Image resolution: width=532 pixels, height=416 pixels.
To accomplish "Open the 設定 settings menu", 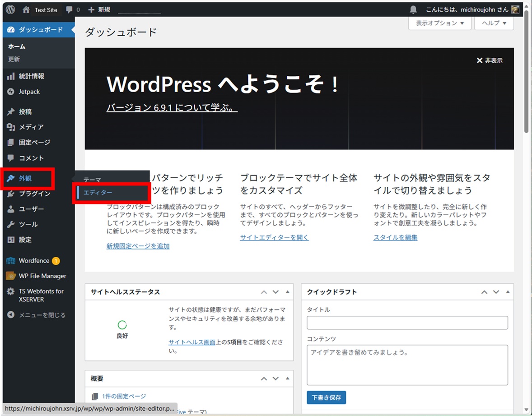I will 25,240.
